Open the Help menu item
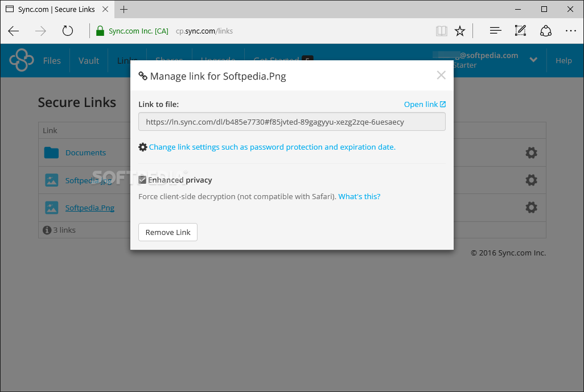584x392 pixels. (x=564, y=61)
